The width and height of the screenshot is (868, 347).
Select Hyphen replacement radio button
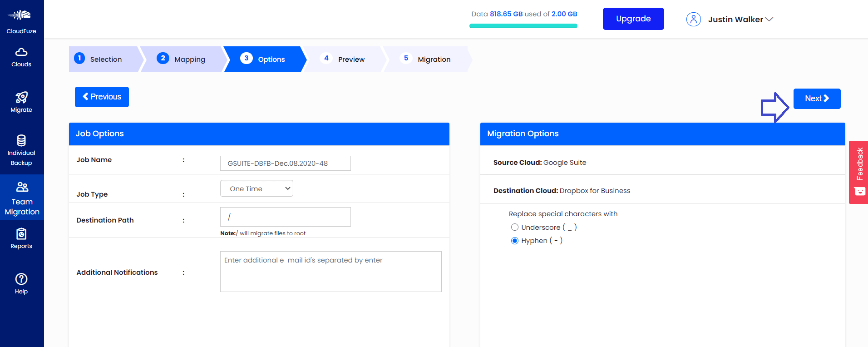514,241
